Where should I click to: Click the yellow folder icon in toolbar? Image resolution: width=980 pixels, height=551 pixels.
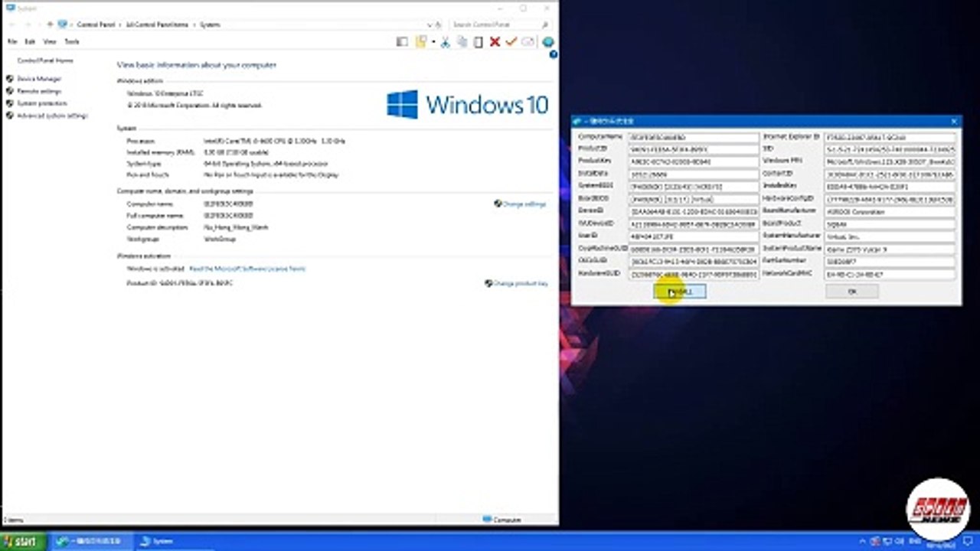point(421,42)
